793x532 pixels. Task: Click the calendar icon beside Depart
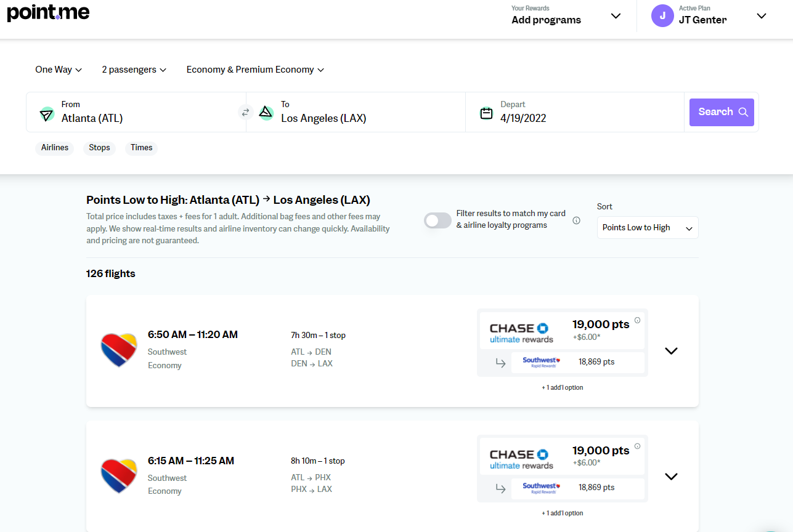click(x=486, y=113)
